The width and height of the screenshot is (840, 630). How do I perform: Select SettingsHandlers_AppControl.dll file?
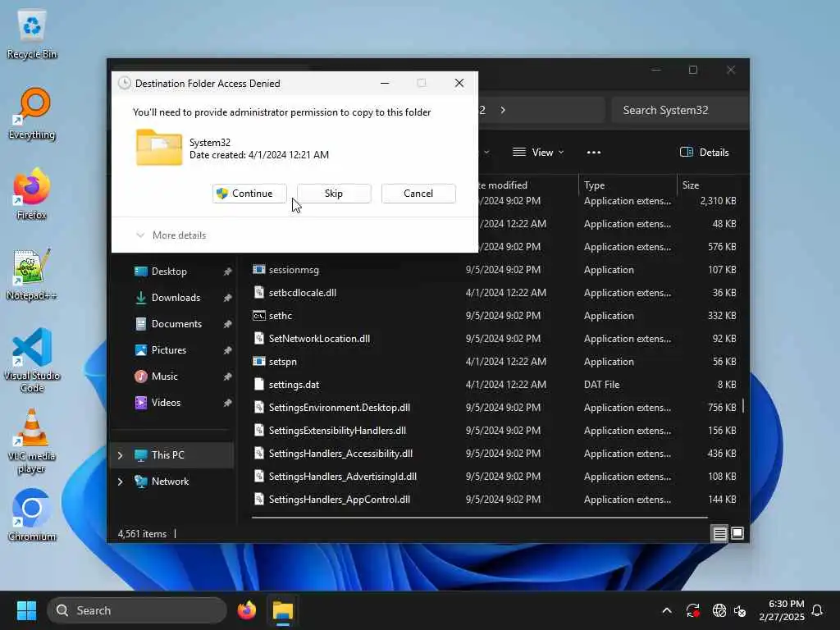coord(339,500)
